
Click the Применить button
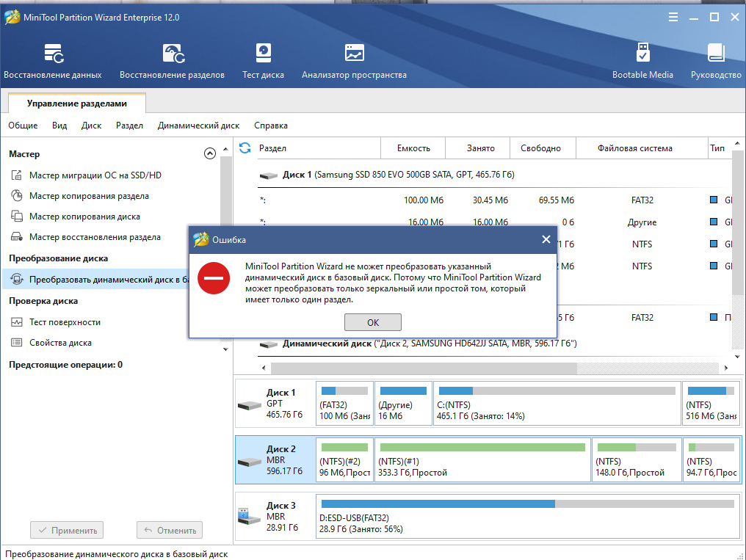coord(67,530)
